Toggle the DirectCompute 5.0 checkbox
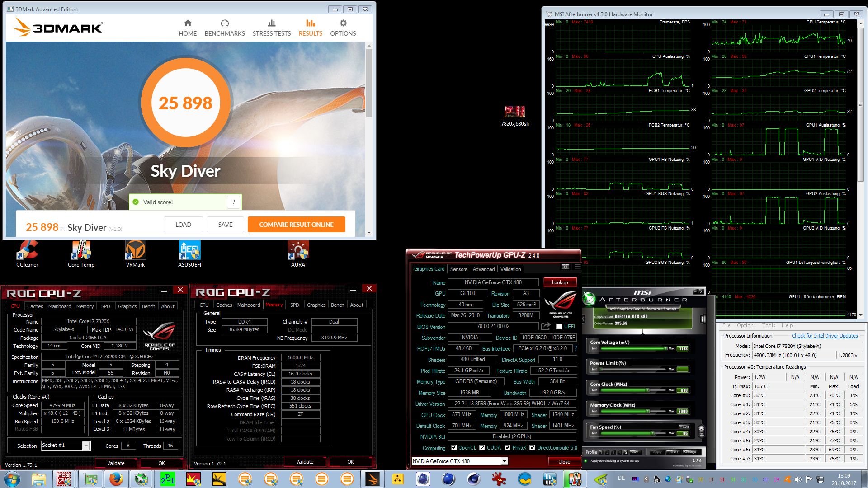The width and height of the screenshot is (868, 488). tap(533, 448)
